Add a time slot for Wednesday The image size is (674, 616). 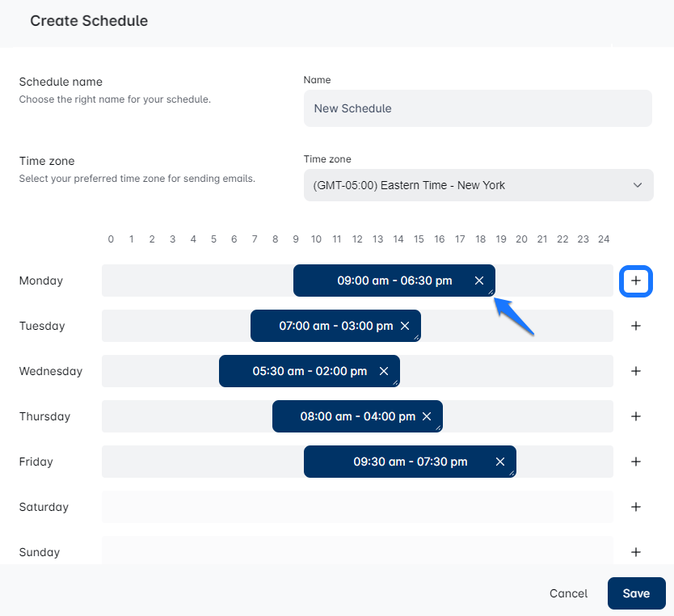pos(636,371)
